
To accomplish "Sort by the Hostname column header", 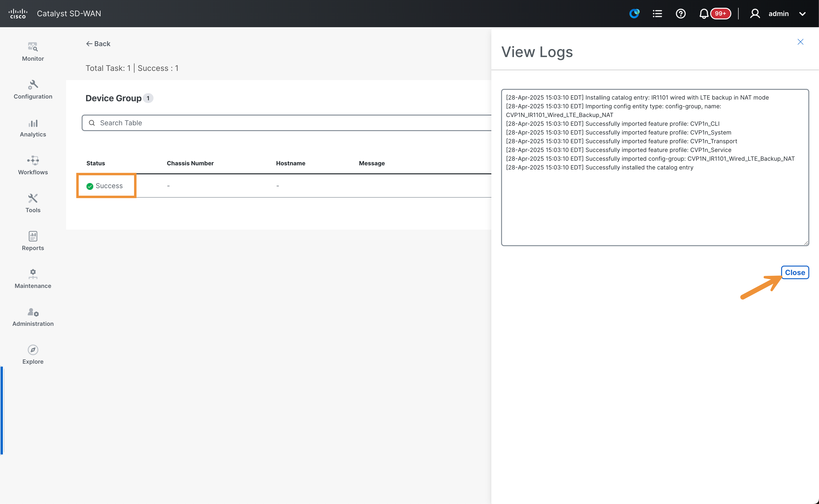I will coord(290,163).
